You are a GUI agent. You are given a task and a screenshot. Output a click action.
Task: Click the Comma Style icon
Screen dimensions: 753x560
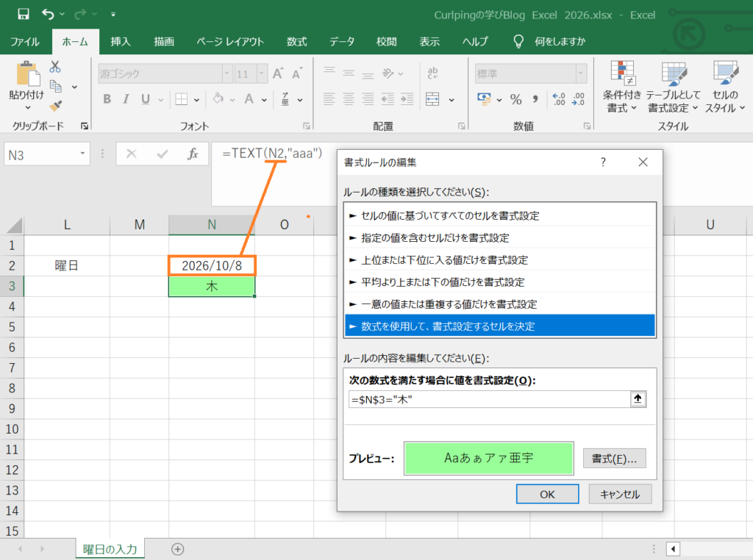coord(535,99)
